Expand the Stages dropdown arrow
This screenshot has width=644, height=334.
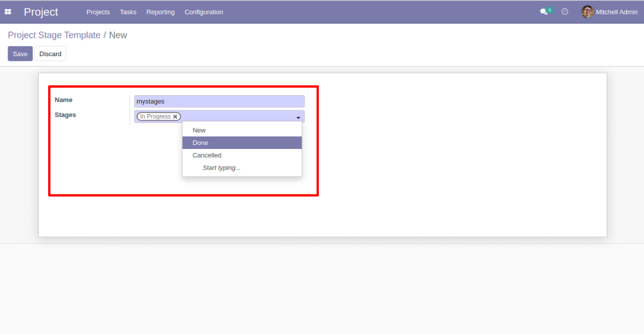[298, 118]
